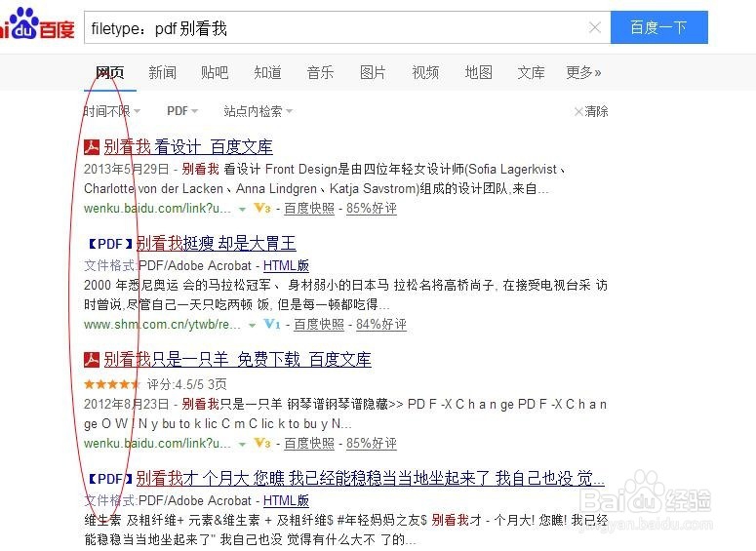Screen dimensions: 756x551
Task: Switch to the 图片 tab
Action: pyautogui.click(x=373, y=73)
